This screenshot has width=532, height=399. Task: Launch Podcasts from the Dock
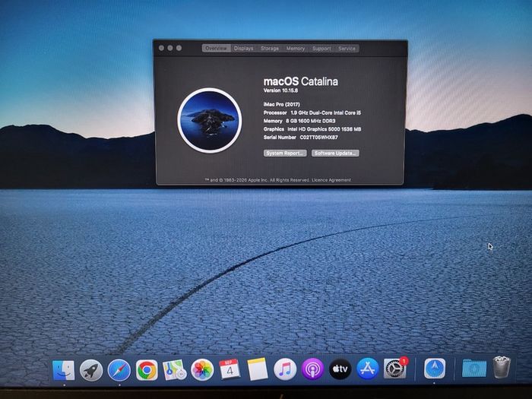click(x=312, y=369)
